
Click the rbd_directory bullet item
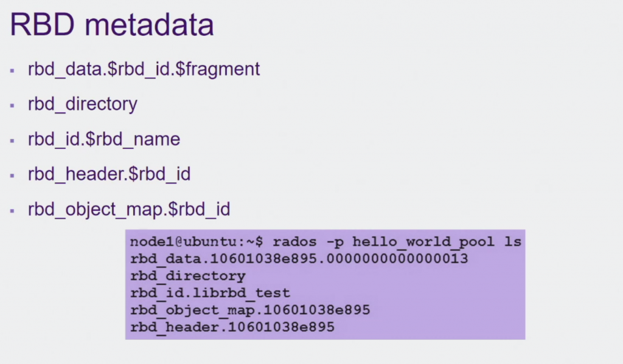83,105
